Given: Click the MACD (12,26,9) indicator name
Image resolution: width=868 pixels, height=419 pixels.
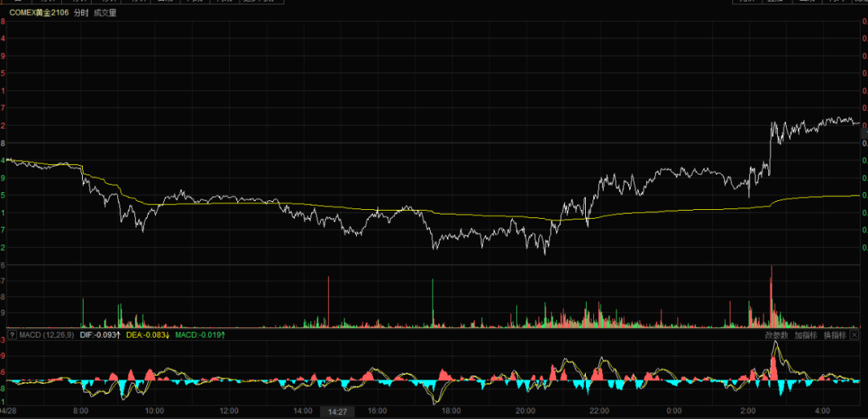Looking at the screenshot, I should click(x=47, y=335).
